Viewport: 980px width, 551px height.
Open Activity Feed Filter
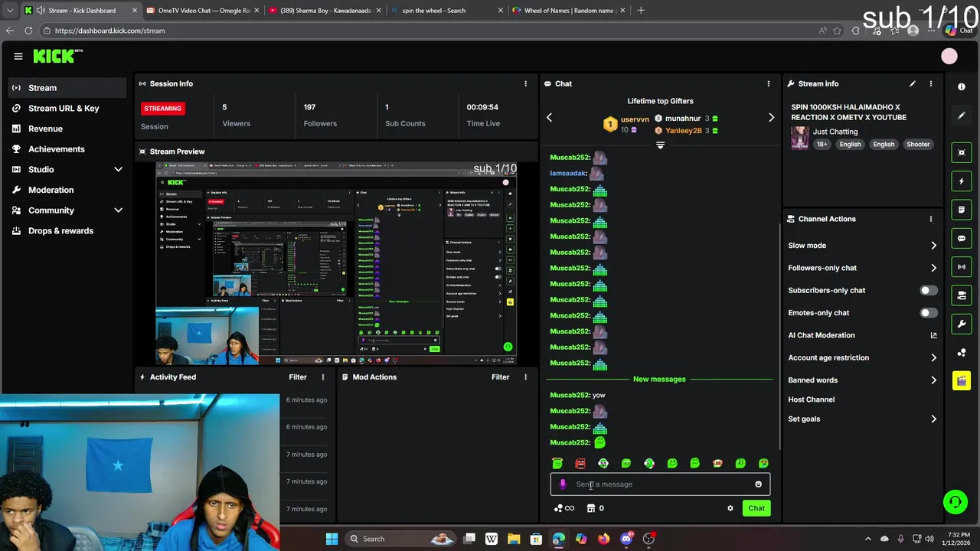click(298, 377)
